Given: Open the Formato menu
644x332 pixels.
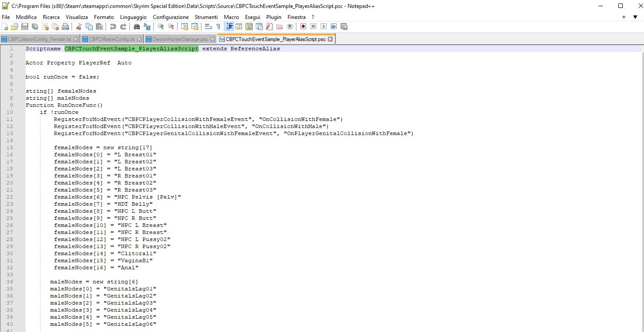Looking at the screenshot, I should (x=104, y=17).
